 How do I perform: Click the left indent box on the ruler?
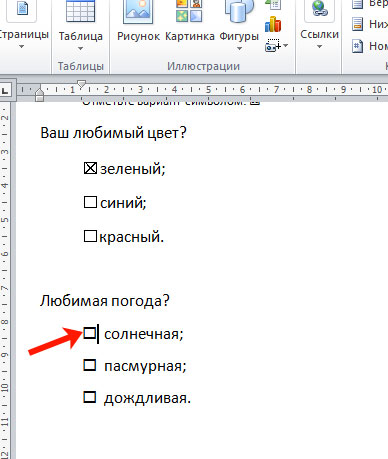tap(39, 98)
